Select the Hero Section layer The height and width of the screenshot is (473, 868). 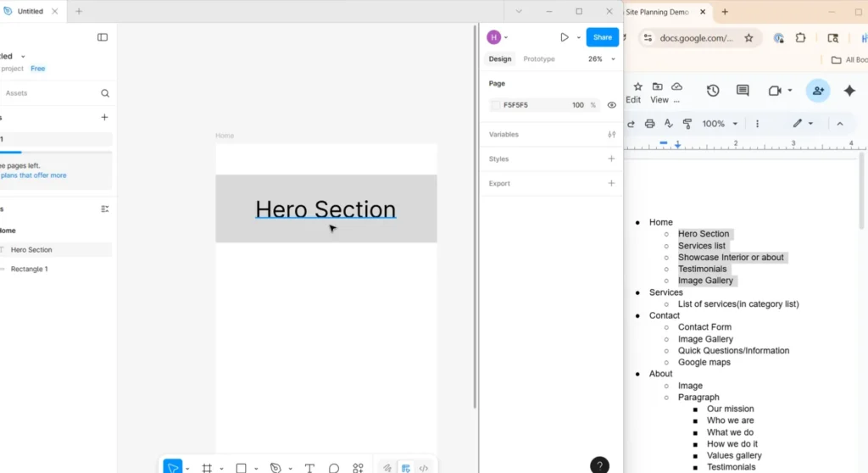pyautogui.click(x=31, y=250)
